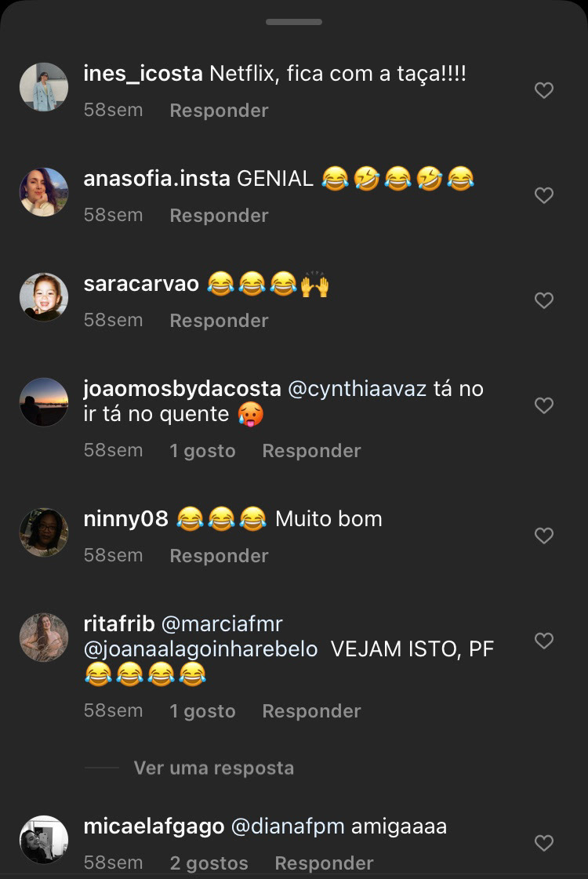Open ines_icosta's profile picture
Screen dimensions: 588x879
tap(44, 87)
